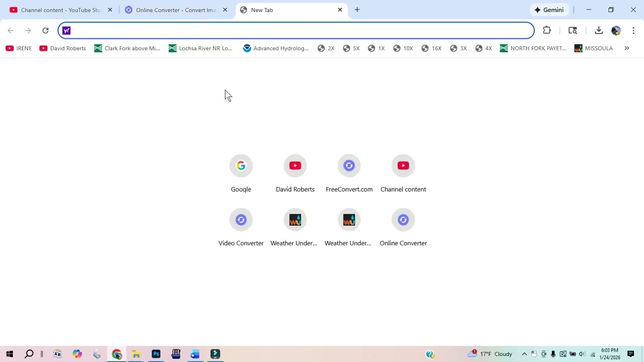Open the Advanced Hydrolog... bookmark
644x362 pixels.
coord(276,48)
